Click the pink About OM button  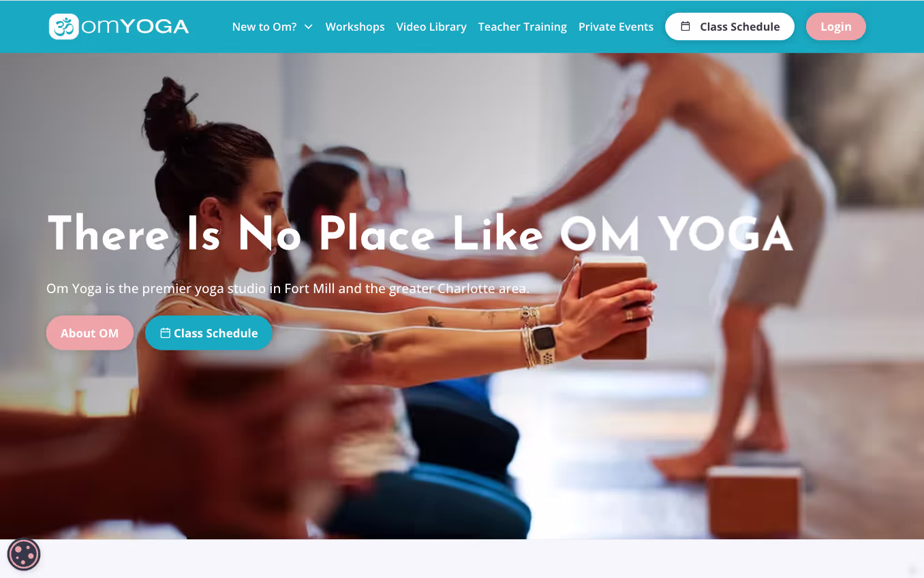pos(90,333)
